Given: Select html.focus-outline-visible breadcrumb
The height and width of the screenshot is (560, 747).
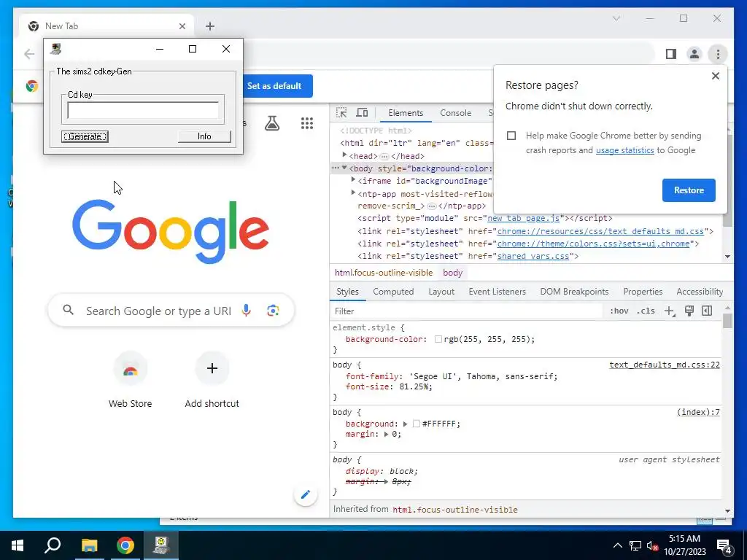Looking at the screenshot, I should [x=384, y=273].
